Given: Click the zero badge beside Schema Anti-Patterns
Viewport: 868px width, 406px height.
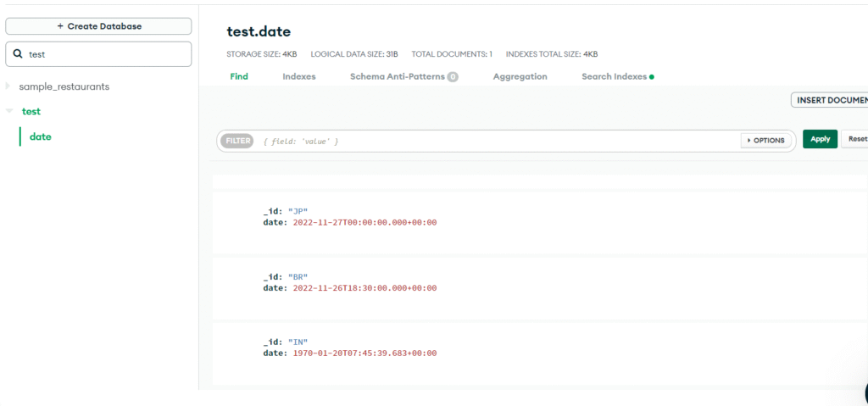Looking at the screenshot, I should 453,77.
